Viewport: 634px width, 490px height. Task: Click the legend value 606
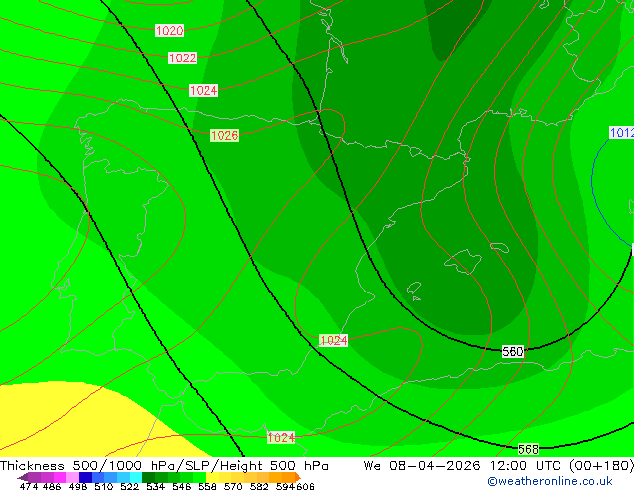tap(305, 486)
